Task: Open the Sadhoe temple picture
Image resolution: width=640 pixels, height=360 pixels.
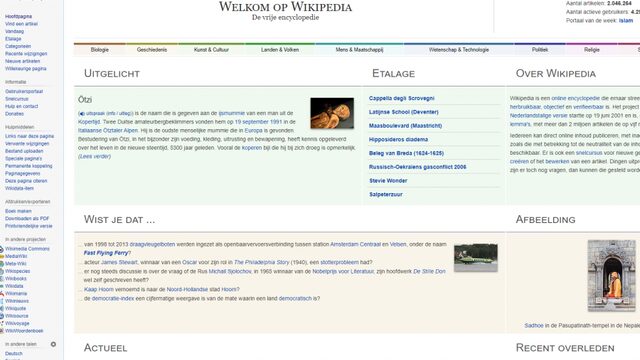Action: point(611,276)
